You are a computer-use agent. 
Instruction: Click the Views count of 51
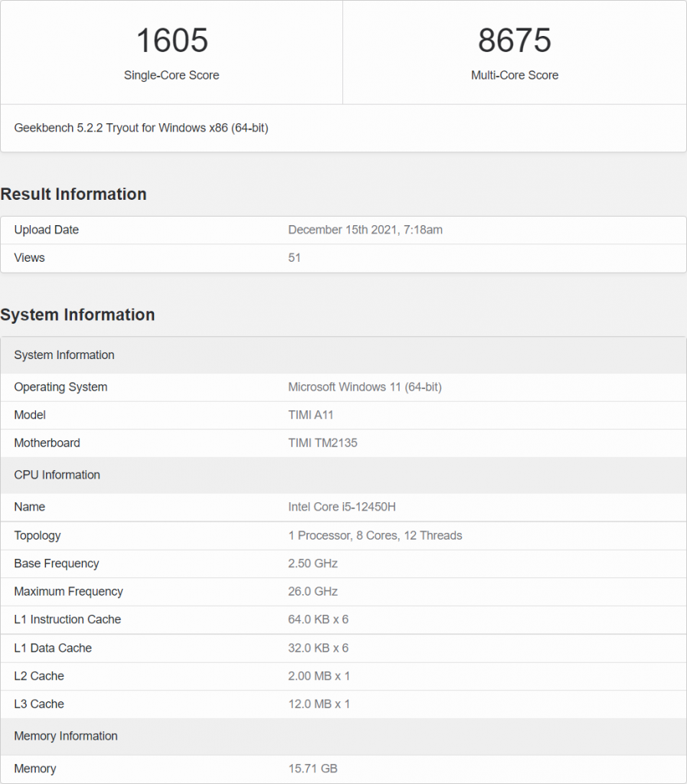pyautogui.click(x=294, y=258)
